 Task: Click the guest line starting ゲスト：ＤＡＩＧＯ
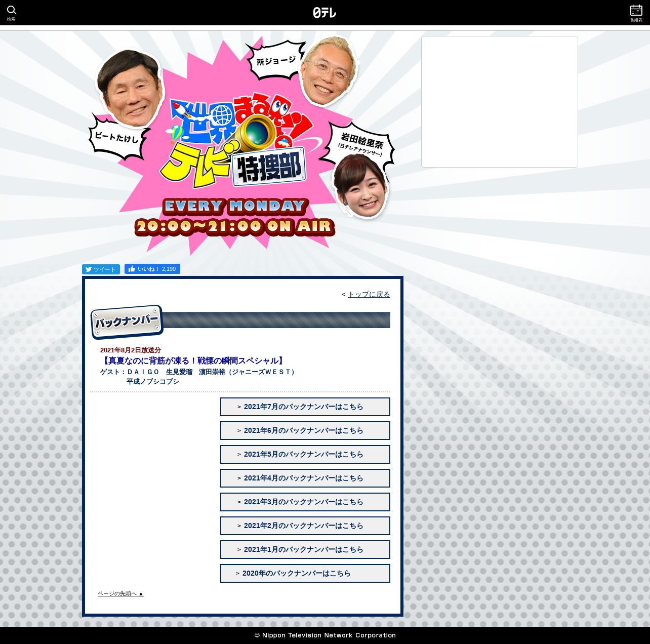[198, 372]
